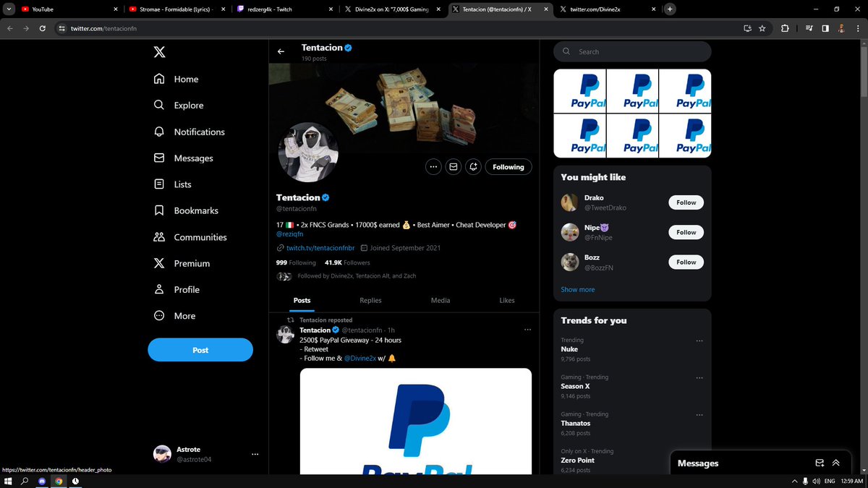This screenshot has width=868, height=488.
Task: Switch to the Likes tab
Action: (x=507, y=300)
